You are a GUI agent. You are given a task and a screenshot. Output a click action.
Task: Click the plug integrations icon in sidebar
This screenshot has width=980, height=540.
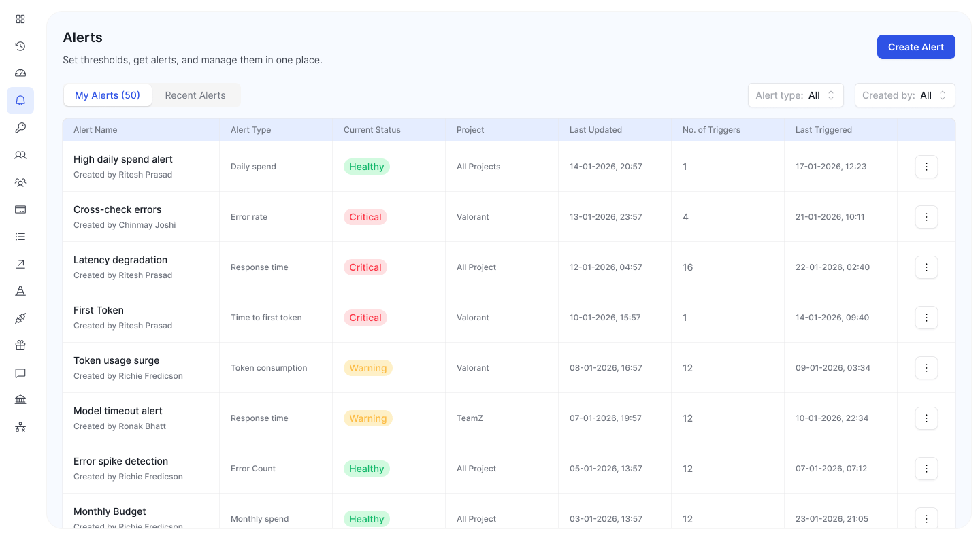coord(20,318)
